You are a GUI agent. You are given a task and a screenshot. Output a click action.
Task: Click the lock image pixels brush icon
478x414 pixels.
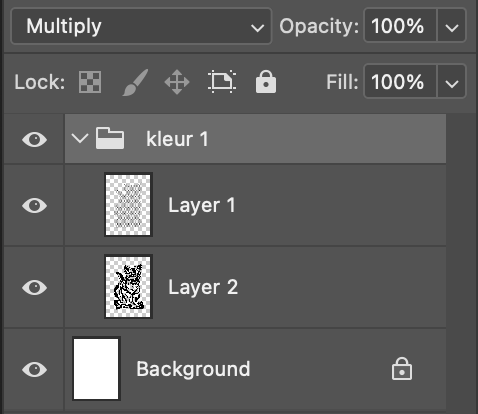coord(135,82)
